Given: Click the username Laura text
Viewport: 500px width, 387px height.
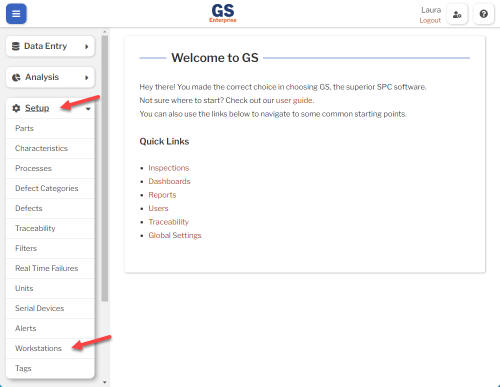Looking at the screenshot, I should coord(431,10).
